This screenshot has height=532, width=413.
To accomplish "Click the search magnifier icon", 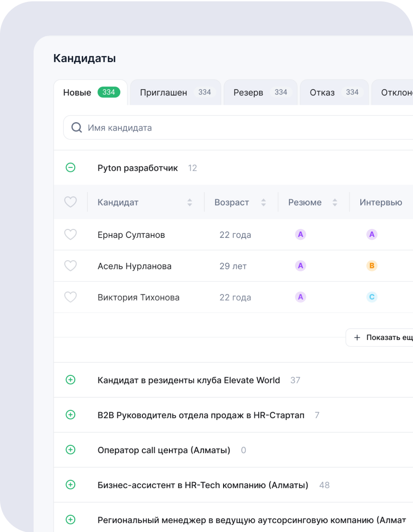I will [x=77, y=128].
